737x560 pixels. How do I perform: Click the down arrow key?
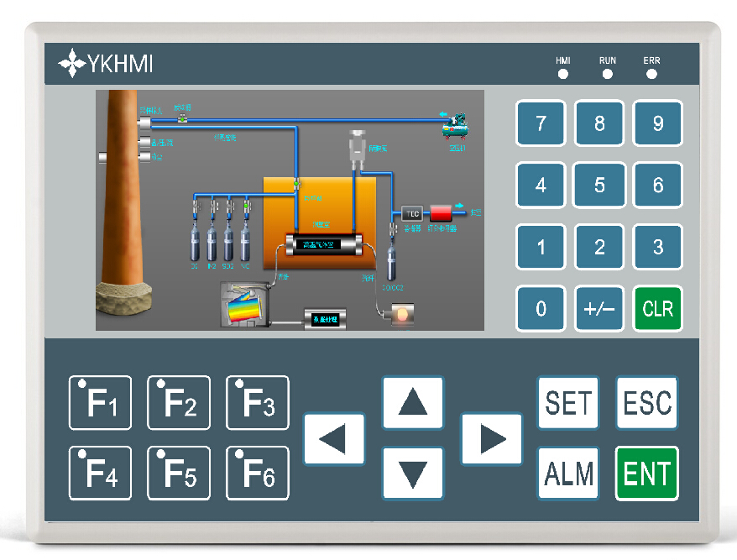click(x=413, y=473)
